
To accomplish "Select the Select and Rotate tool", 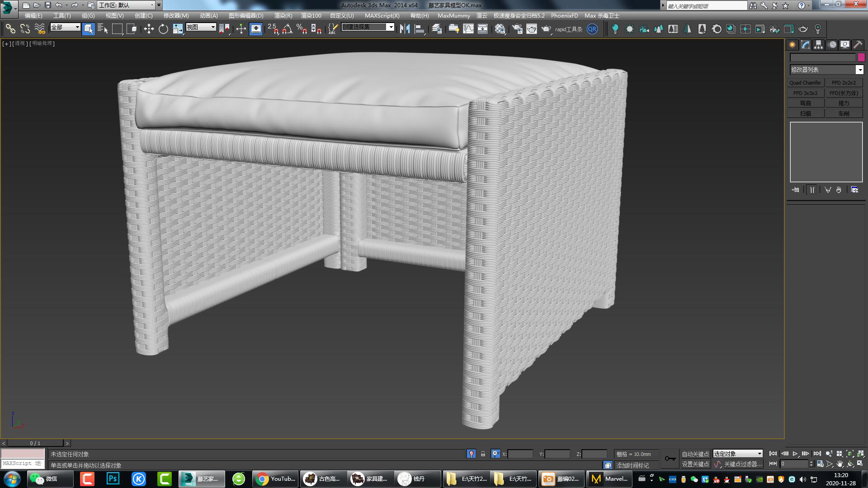I will (x=163, y=28).
